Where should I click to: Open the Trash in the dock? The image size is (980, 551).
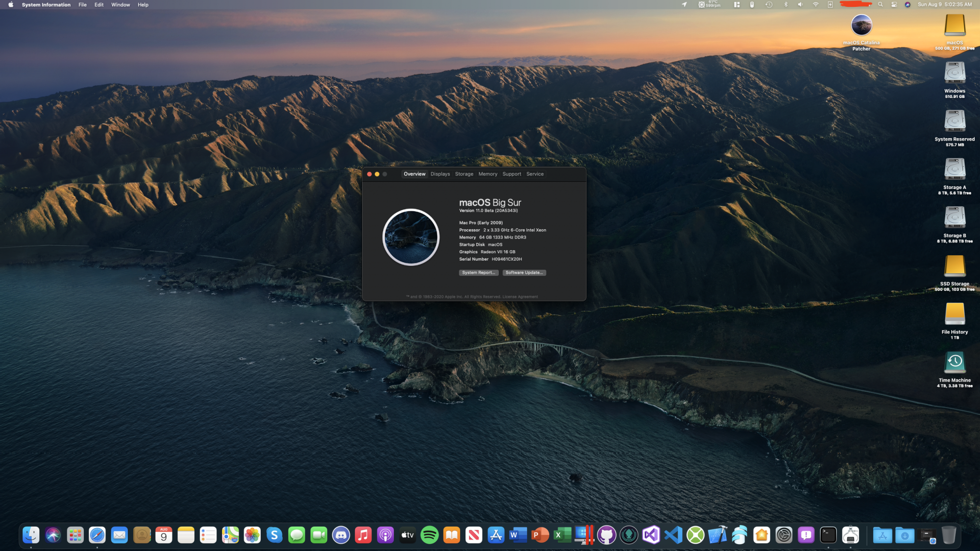tap(949, 535)
